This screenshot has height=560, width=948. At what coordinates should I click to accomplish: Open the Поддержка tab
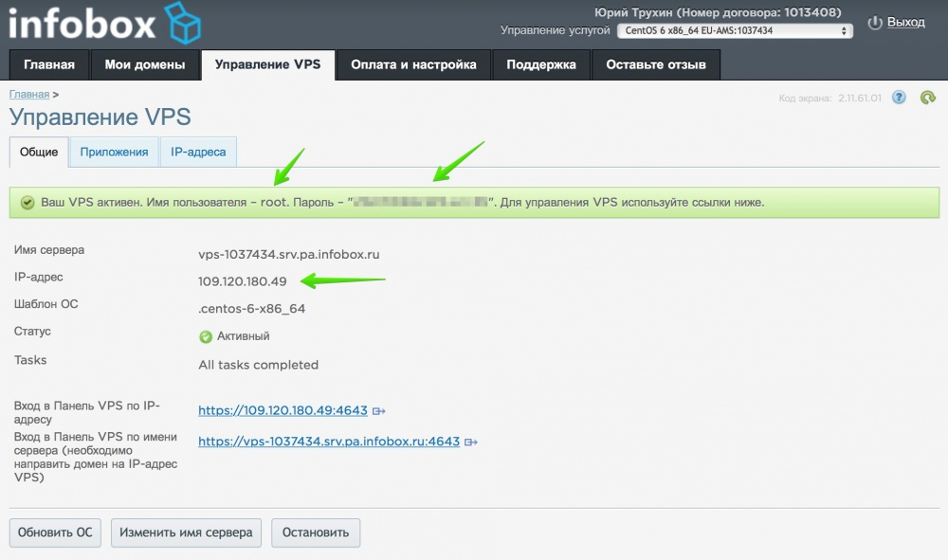coord(541,64)
